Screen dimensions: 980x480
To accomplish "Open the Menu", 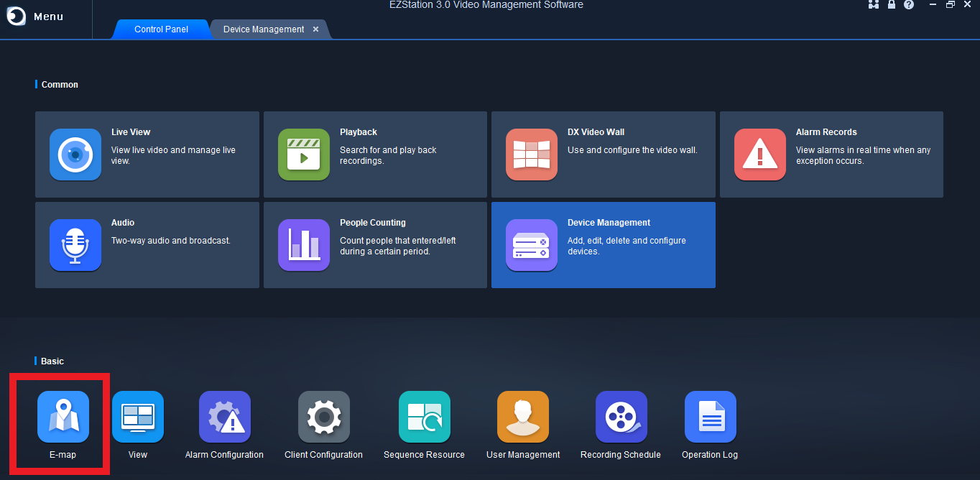I will tap(32, 16).
